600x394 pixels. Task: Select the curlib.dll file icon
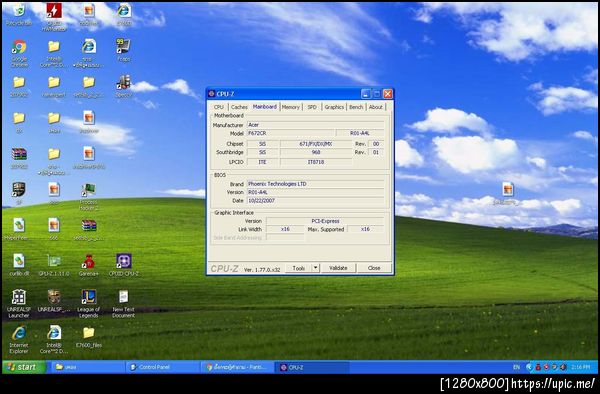pos(19,264)
